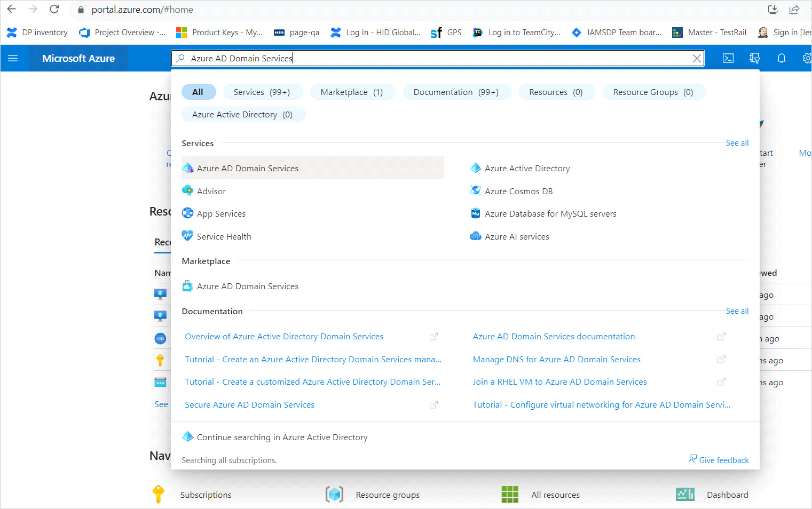Screen dimensions: 812x509
Task: Continue searching in Azure Active Directory
Action: point(282,437)
